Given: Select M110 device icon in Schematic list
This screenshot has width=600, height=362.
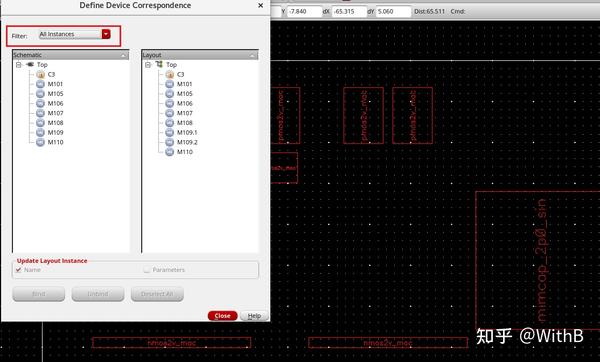Looking at the screenshot, I should tap(41, 142).
